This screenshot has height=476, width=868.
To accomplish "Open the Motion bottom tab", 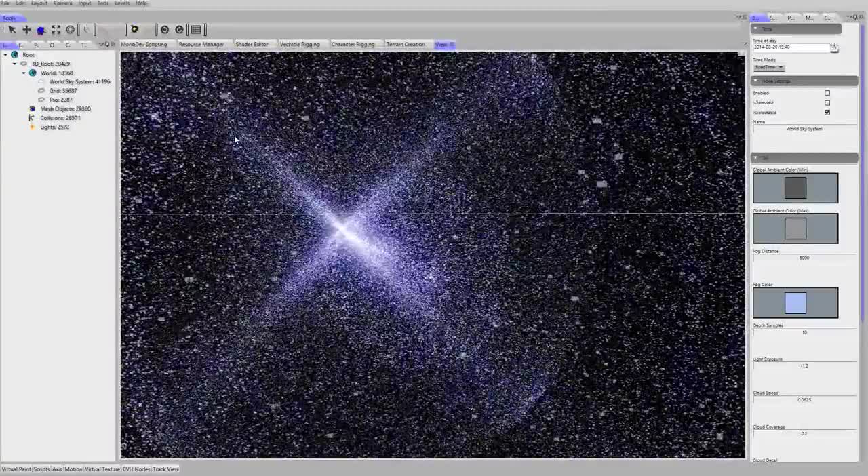I will click(x=73, y=469).
